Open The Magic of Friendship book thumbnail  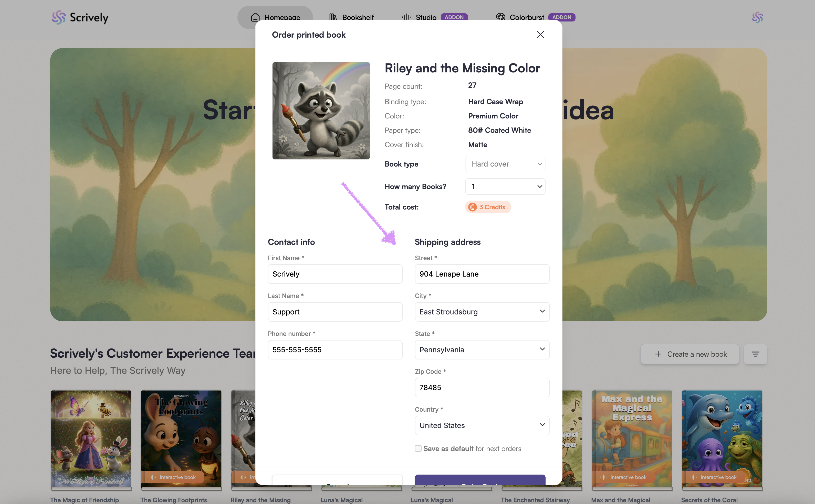tap(91, 439)
